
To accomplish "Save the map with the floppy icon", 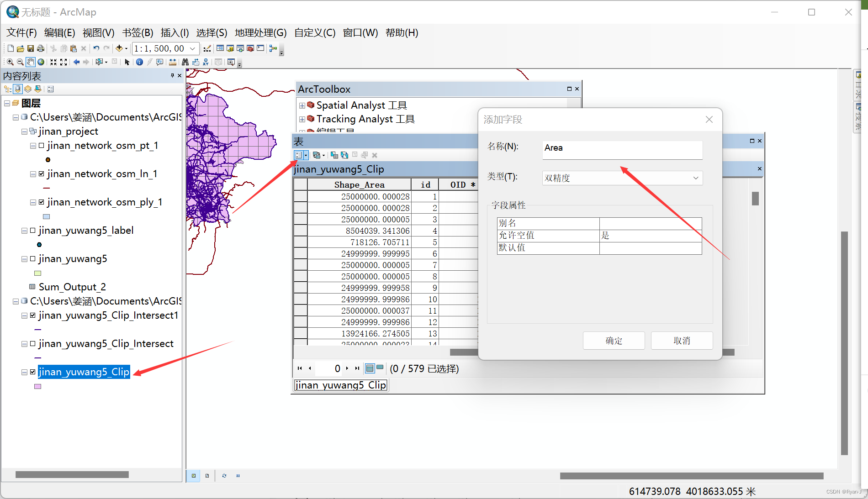I will click(x=31, y=48).
